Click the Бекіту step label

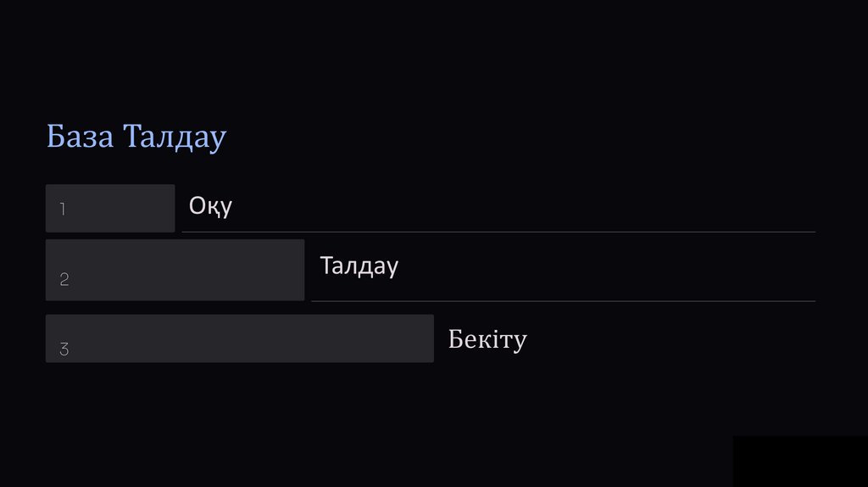(x=487, y=339)
